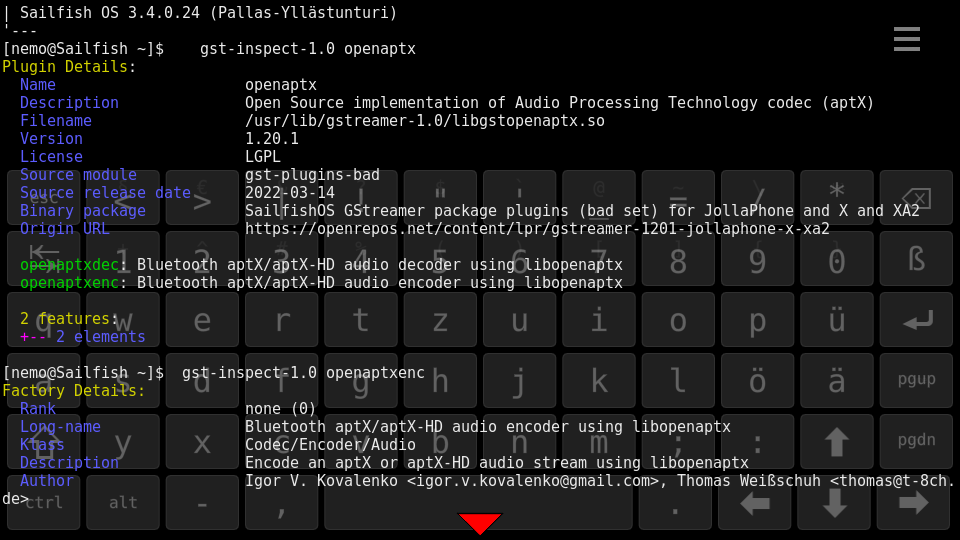Toggle the ctrl modifier key
Viewport: 960px width, 540px height.
[x=43, y=502]
